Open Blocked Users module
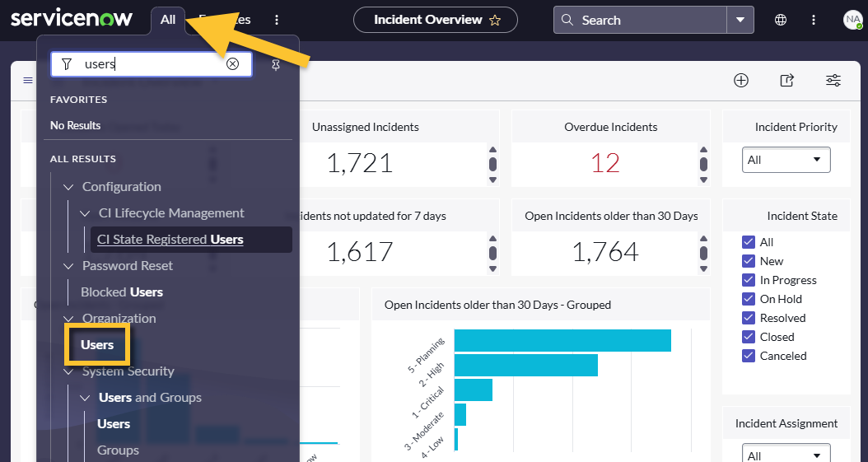Image resolution: width=868 pixels, height=462 pixels. (122, 292)
